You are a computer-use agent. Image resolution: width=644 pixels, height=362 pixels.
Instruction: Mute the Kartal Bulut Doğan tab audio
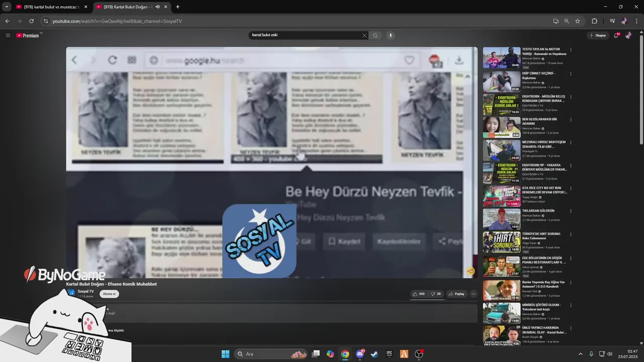[158, 7]
